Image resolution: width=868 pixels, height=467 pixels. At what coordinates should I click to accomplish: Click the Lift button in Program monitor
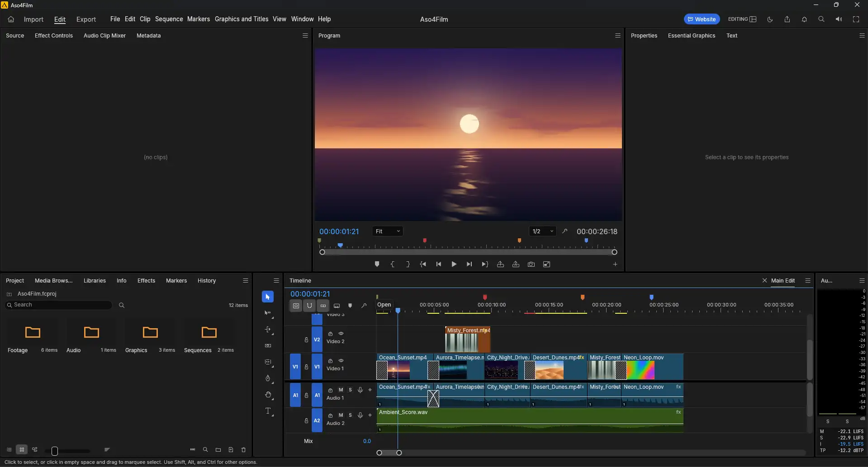click(x=500, y=264)
